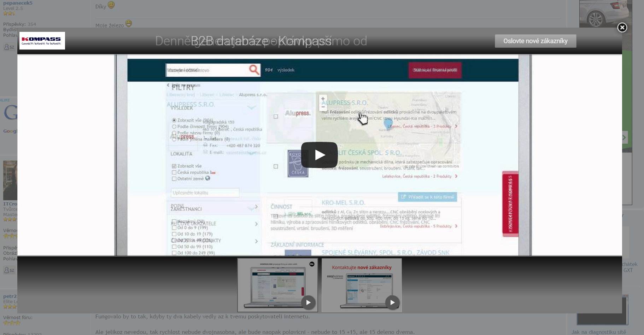
Task: Click the SZ message button under ITCro
Action: (9, 270)
